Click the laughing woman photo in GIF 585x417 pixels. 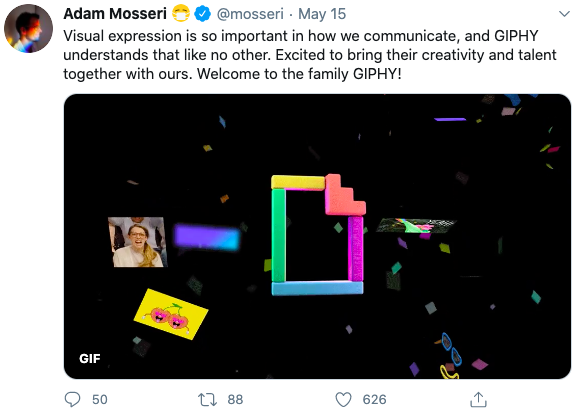click(137, 242)
